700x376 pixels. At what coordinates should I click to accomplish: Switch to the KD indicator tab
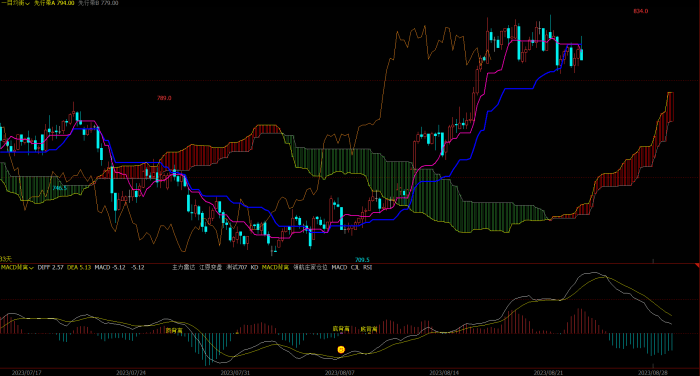click(254, 267)
